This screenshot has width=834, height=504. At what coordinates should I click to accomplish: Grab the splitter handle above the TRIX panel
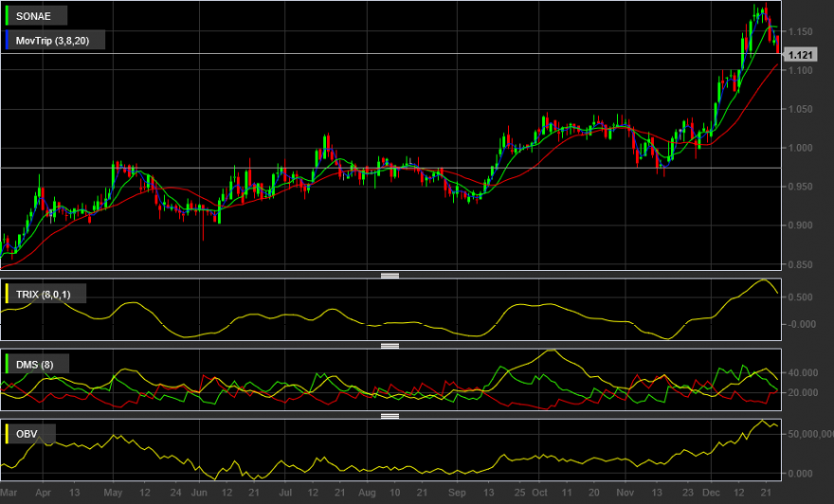click(390, 276)
